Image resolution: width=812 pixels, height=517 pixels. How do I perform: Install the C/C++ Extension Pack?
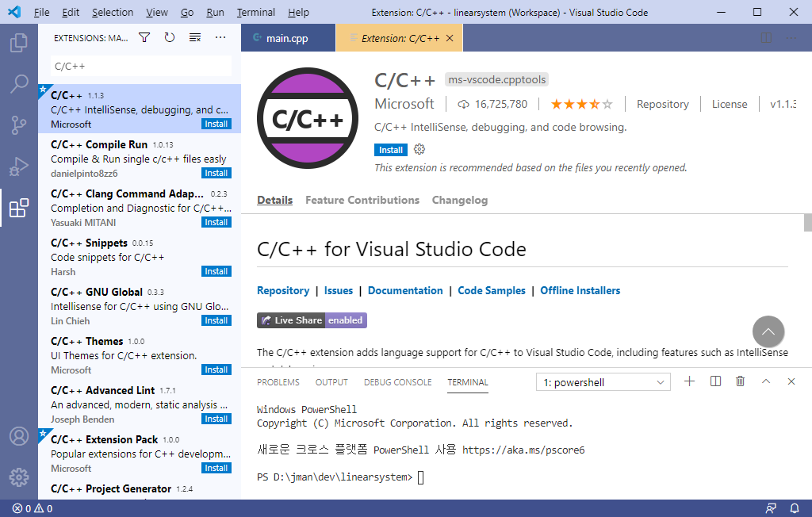pyautogui.click(x=216, y=469)
